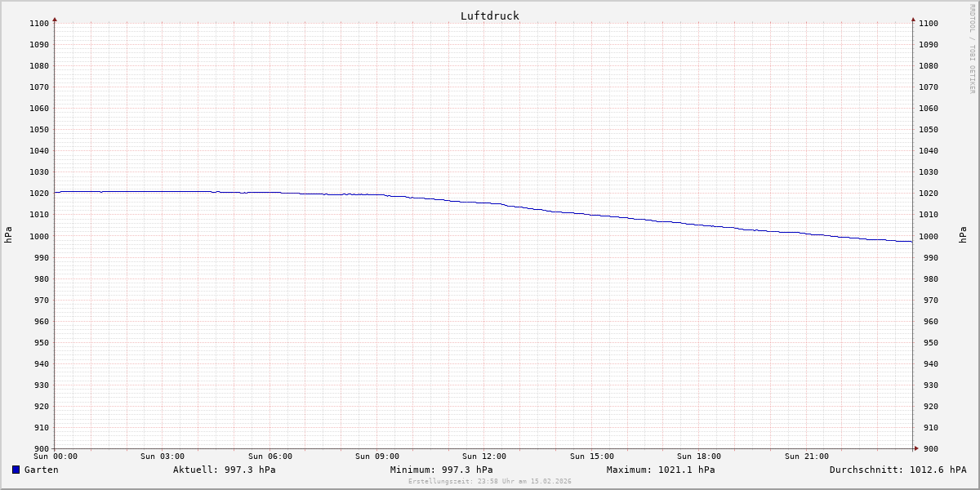Click the Erstellungszeit timestamp footer text
Screen dimensions: 980x490
[x=489, y=481]
